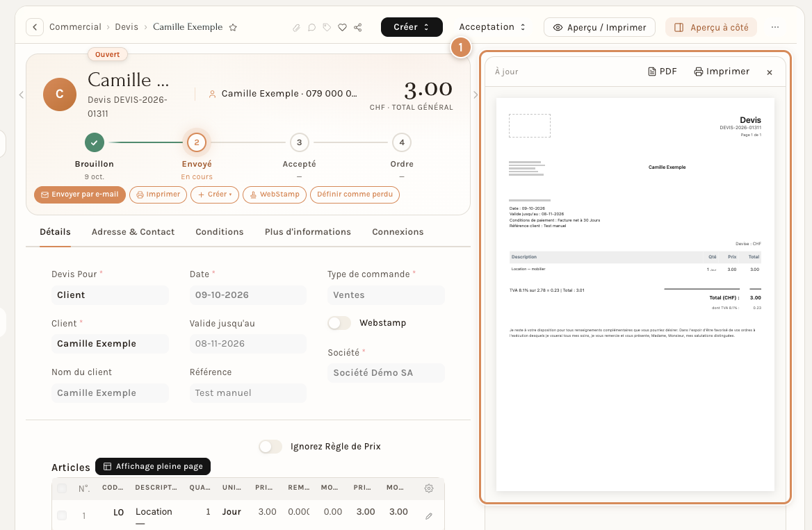Open the three-dots more menu
The image size is (812, 530).
[774, 27]
